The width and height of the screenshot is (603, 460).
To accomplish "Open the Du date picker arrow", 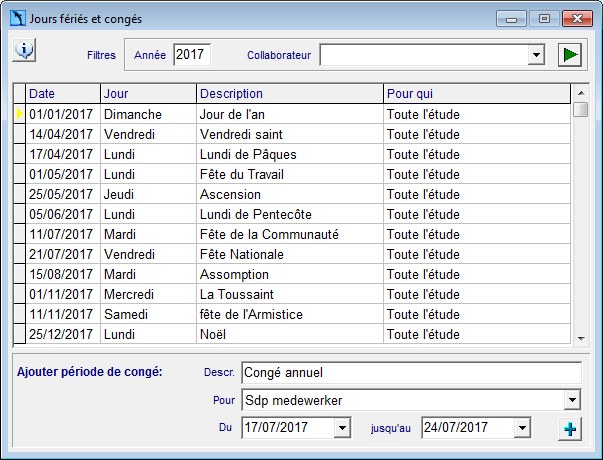I will tap(342, 428).
